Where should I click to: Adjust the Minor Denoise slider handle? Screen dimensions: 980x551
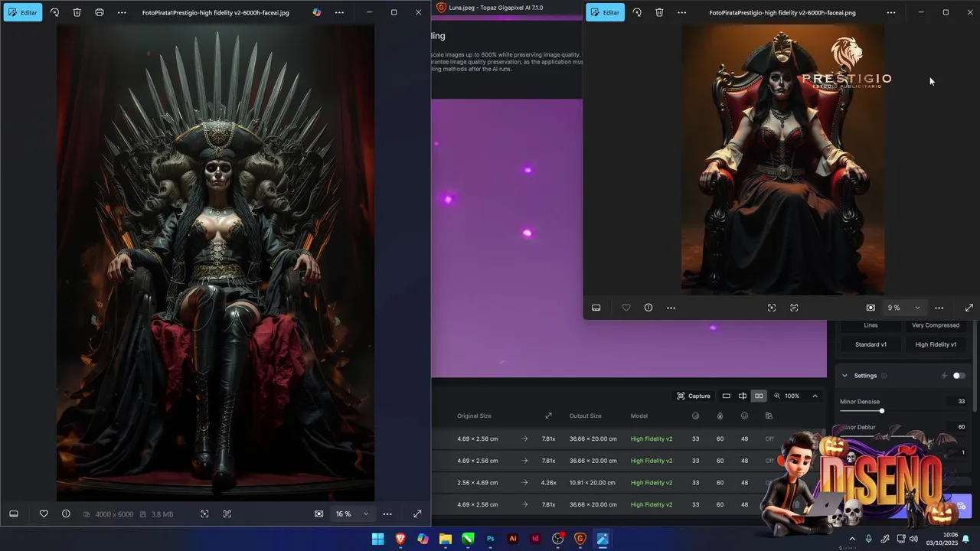click(x=882, y=411)
